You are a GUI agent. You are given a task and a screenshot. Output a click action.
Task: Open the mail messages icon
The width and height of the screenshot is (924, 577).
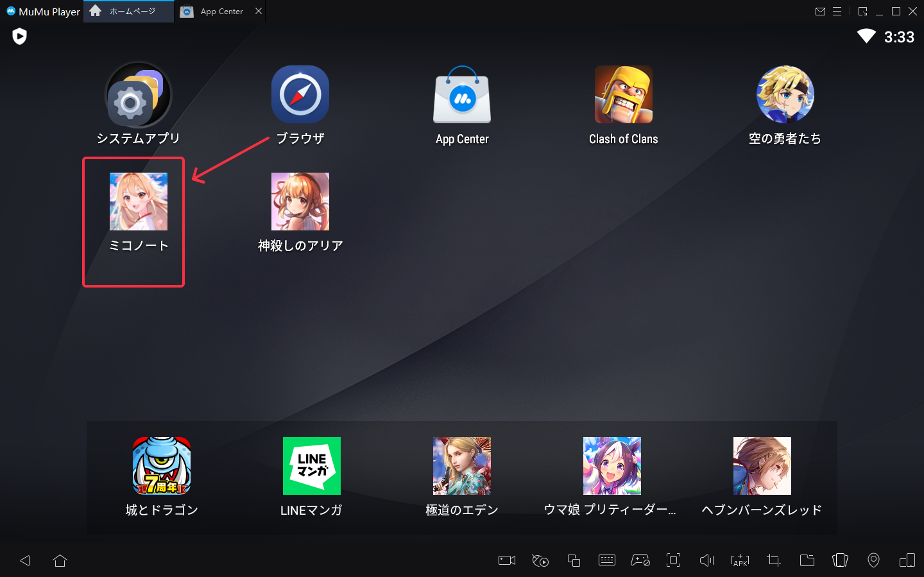click(820, 12)
